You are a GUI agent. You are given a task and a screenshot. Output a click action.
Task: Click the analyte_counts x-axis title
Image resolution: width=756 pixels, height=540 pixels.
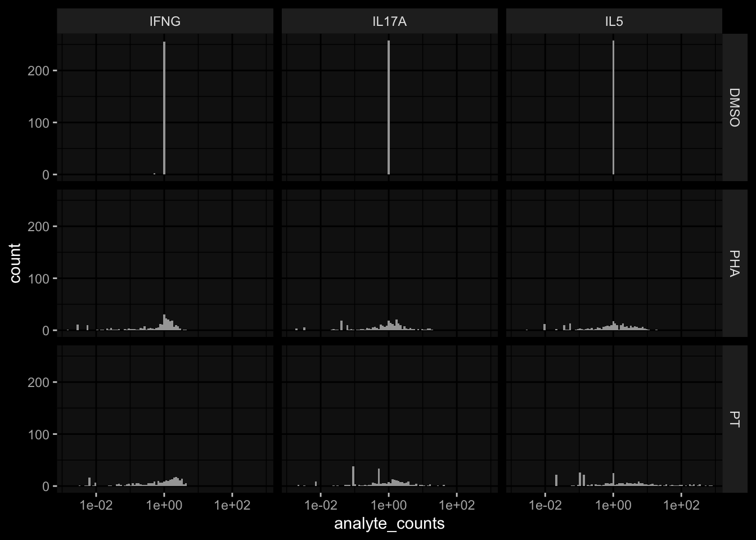click(x=389, y=524)
